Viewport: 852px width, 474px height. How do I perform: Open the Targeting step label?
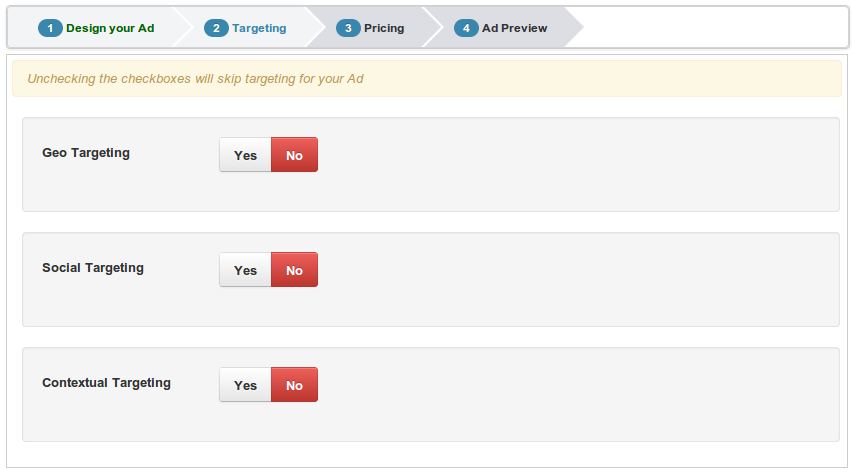pyautogui.click(x=259, y=28)
